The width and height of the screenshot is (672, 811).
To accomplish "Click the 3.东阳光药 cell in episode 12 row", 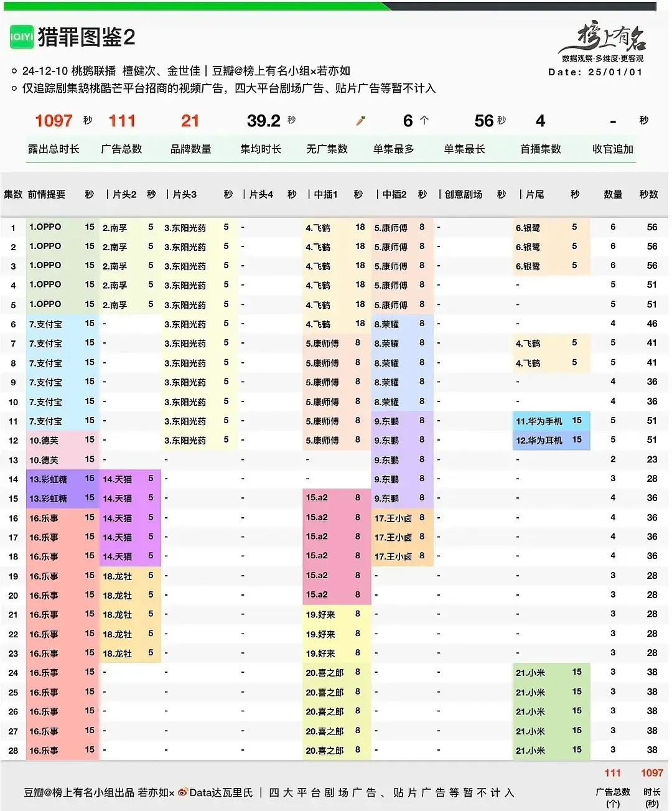I will coord(185,441).
